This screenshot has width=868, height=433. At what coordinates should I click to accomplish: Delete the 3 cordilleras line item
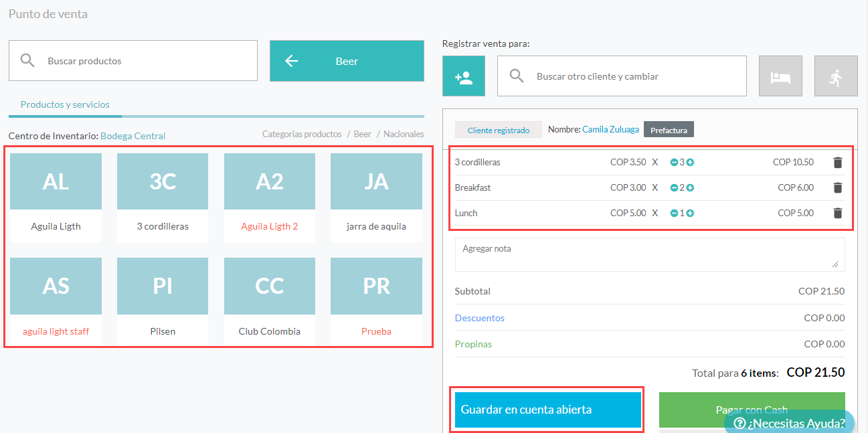point(837,163)
